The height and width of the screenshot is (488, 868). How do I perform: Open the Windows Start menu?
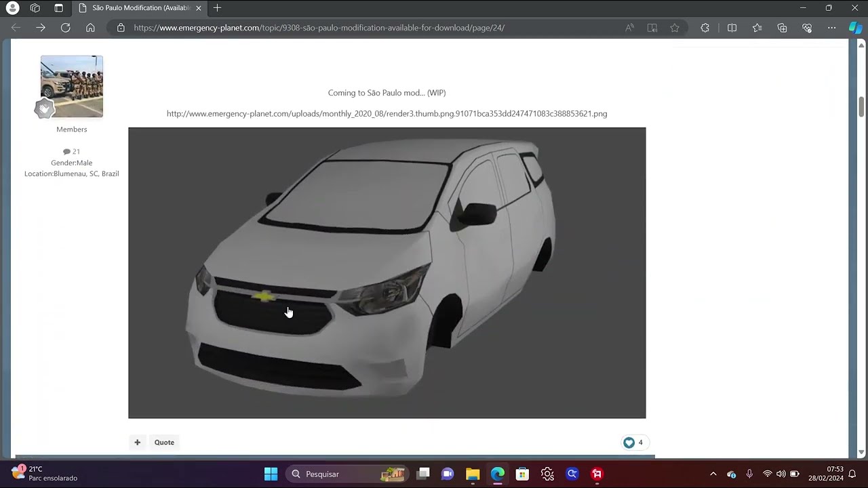coord(271,474)
